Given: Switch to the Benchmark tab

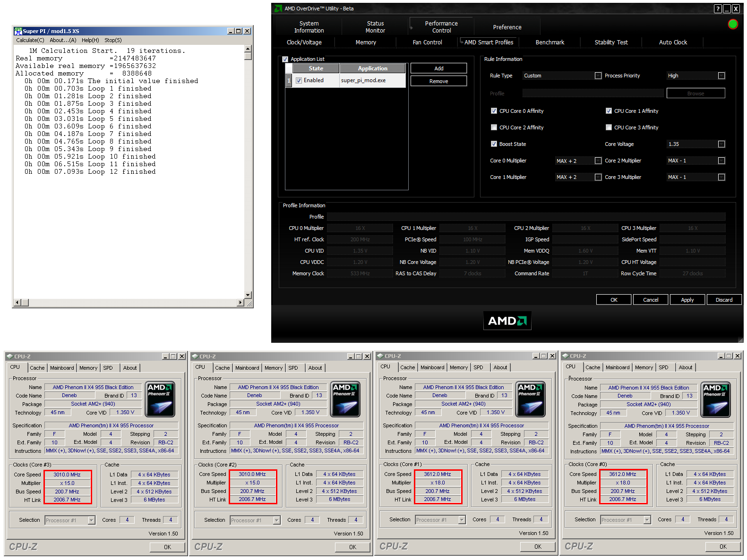Looking at the screenshot, I should pos(550,42).
